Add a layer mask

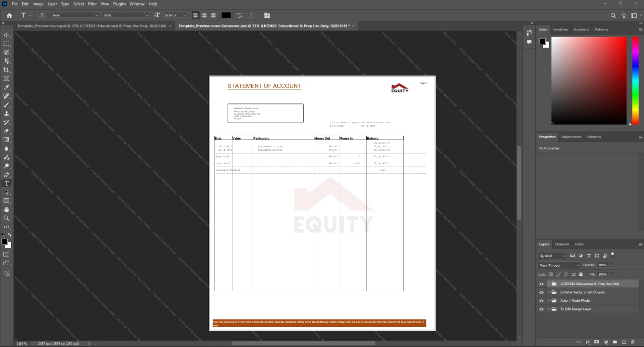(596, 342)
